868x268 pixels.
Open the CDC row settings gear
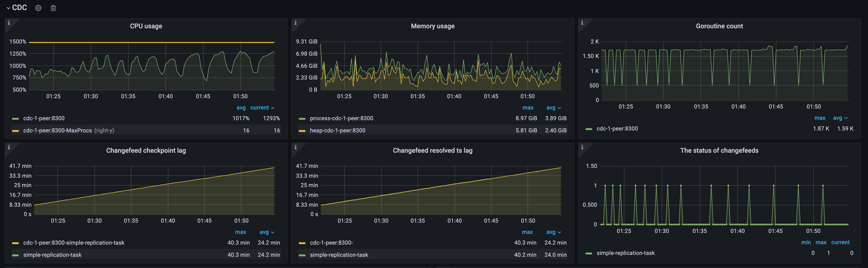coord(38,8)
